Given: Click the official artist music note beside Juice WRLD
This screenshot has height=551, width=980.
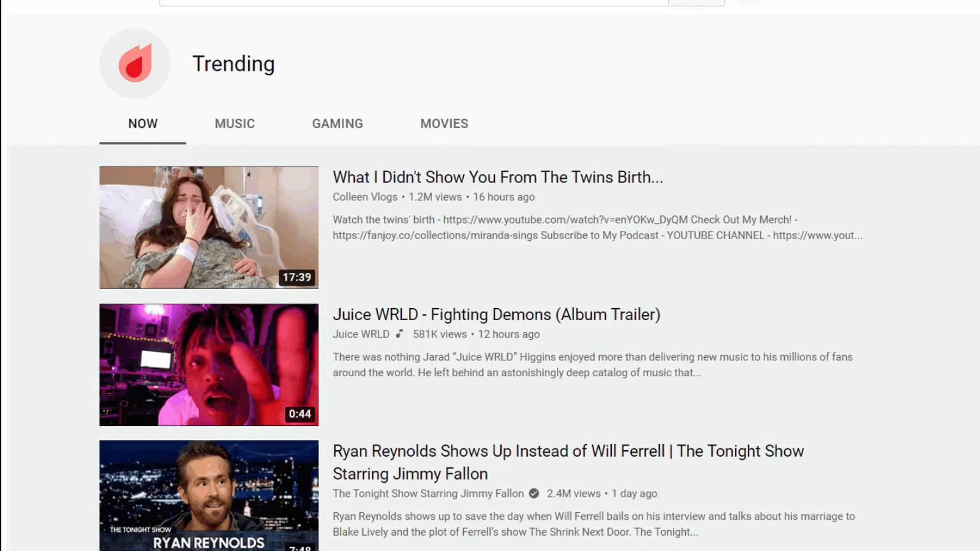Looking at the screenshot, I should 399,334.
